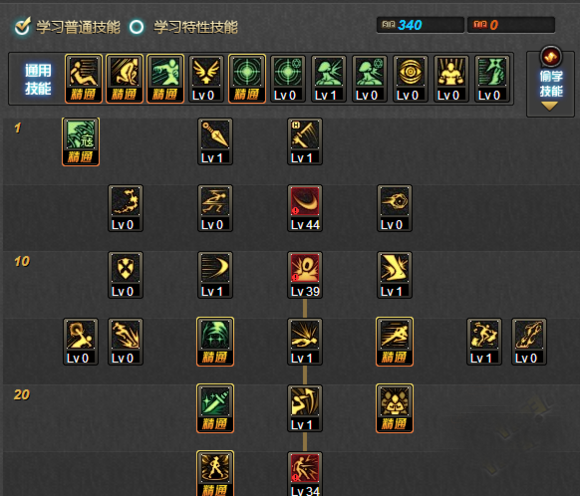Screen dimensions: 580x496
Task: Select the crossed shield skill icon
Action: [x=125, y=275]
